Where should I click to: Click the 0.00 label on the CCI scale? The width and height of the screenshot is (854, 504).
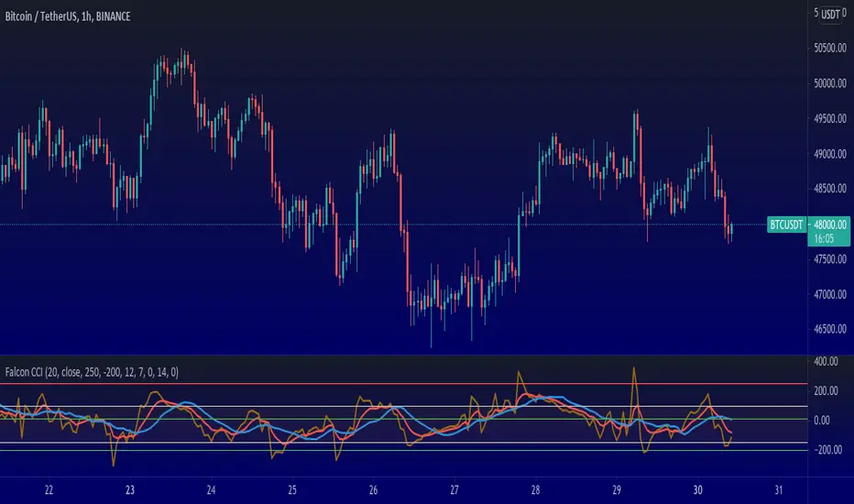821,420
